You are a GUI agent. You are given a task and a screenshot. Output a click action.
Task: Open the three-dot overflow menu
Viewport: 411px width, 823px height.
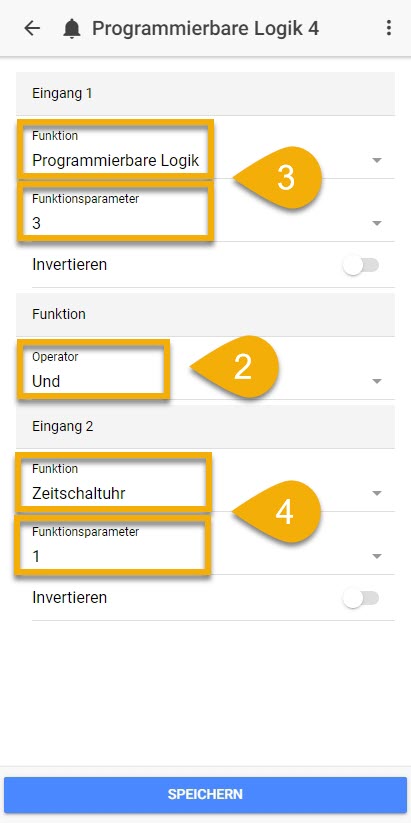(x=388, y=28)
